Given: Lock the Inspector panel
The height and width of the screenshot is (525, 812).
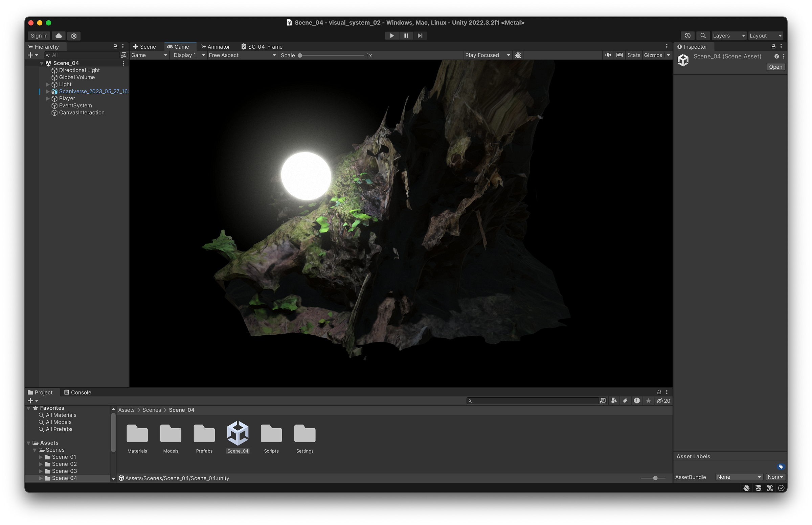Looking at the screenshot, I should pos(773,47).
